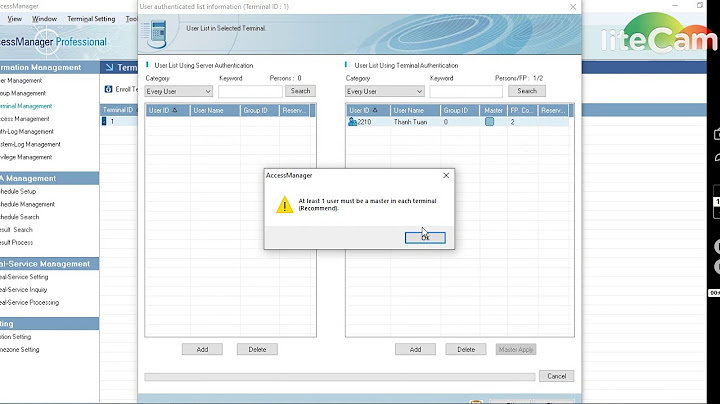The height and width of the screenshot is (404, 720).
Task: Select Group Management in sidebar
Action: [23, 93]
